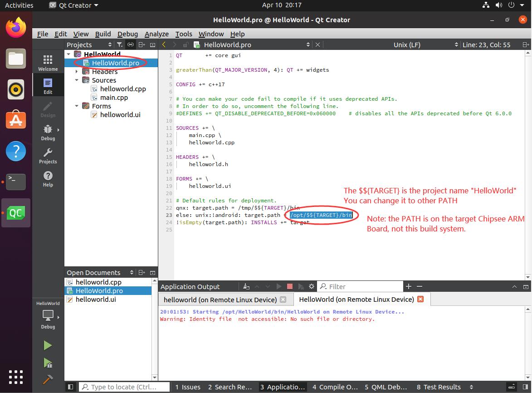Switch to helloworld (on Remote Linux Device) tab

coord(220,300)
